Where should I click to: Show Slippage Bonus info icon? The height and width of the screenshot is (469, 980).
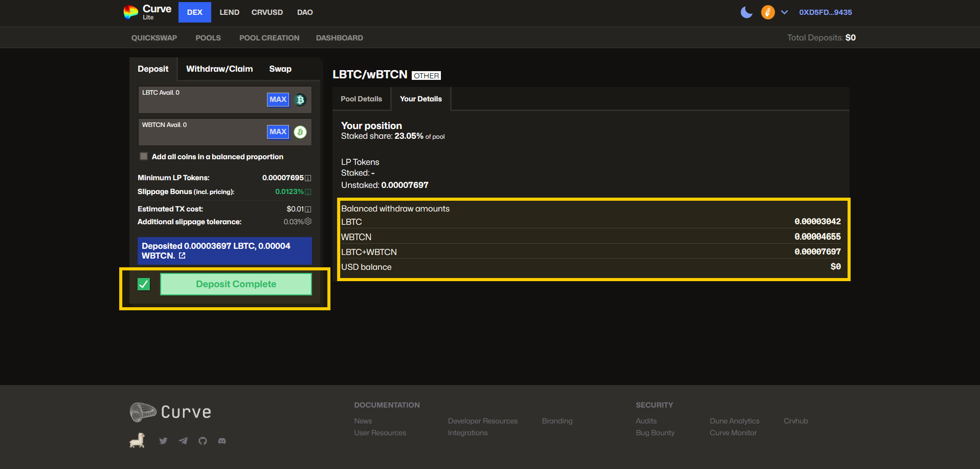point(308,192)
